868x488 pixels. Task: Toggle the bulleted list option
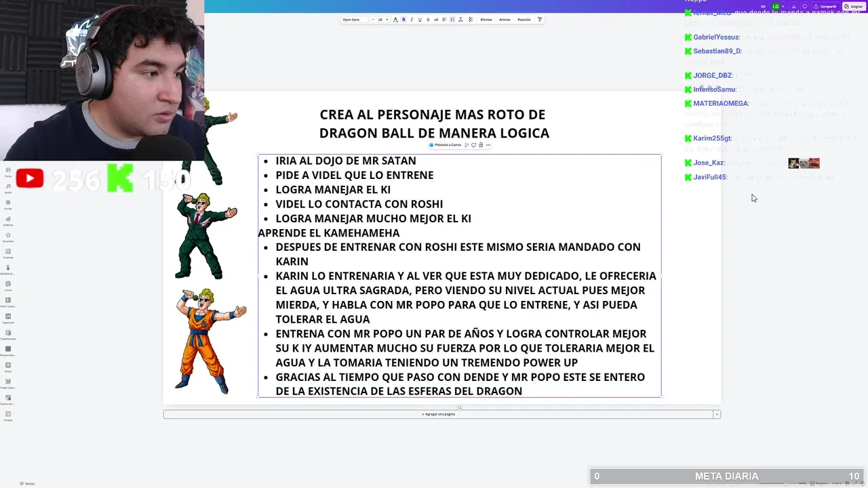452,20
